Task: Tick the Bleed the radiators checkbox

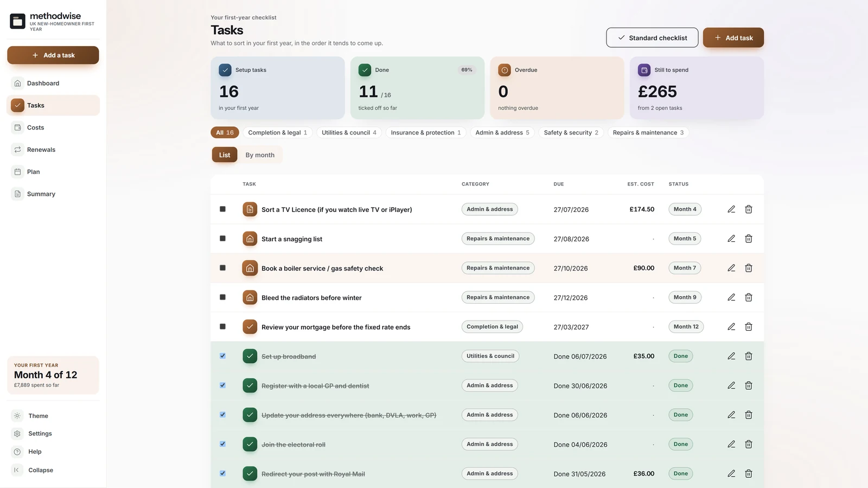Action: [x=222, y=297]
